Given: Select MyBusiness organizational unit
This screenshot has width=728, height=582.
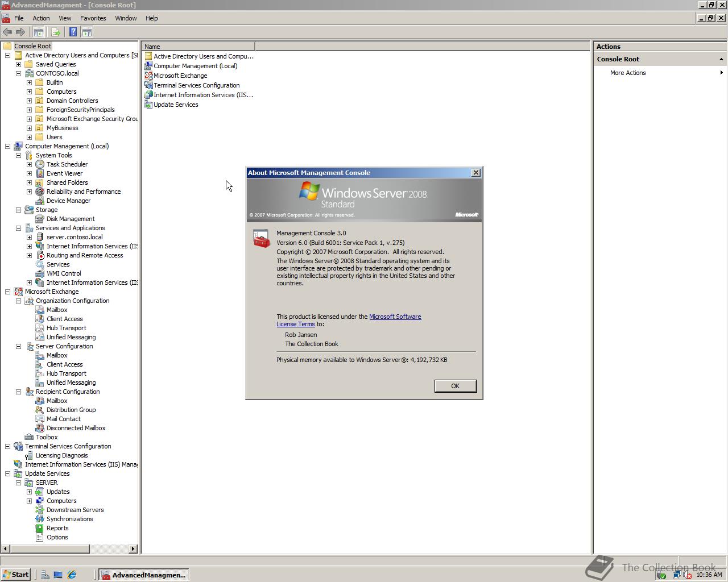Looking at the screenshot, I should [63, 128].
